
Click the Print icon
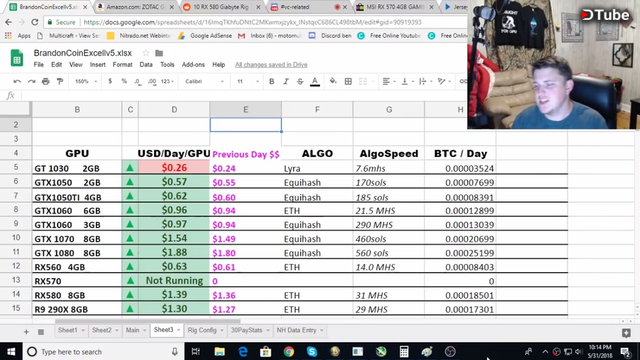click(x=46, y=82)
